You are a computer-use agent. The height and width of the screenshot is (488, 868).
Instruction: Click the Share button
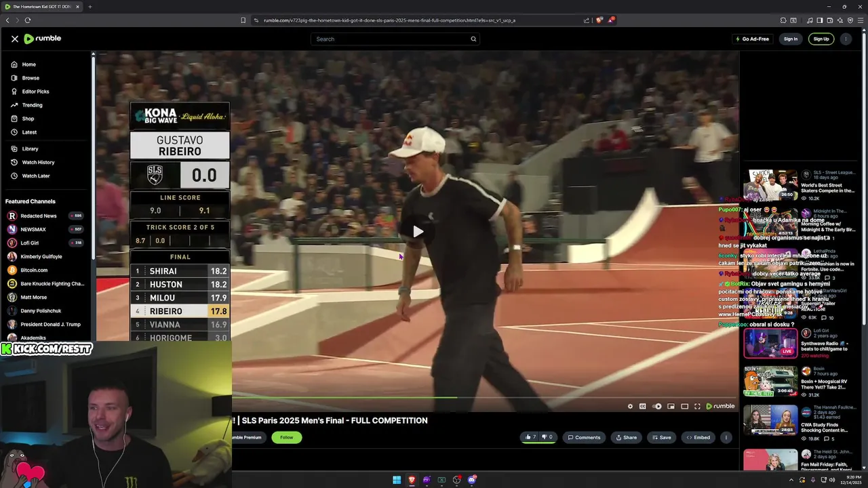pyautogui.click(x=626, y=437)
